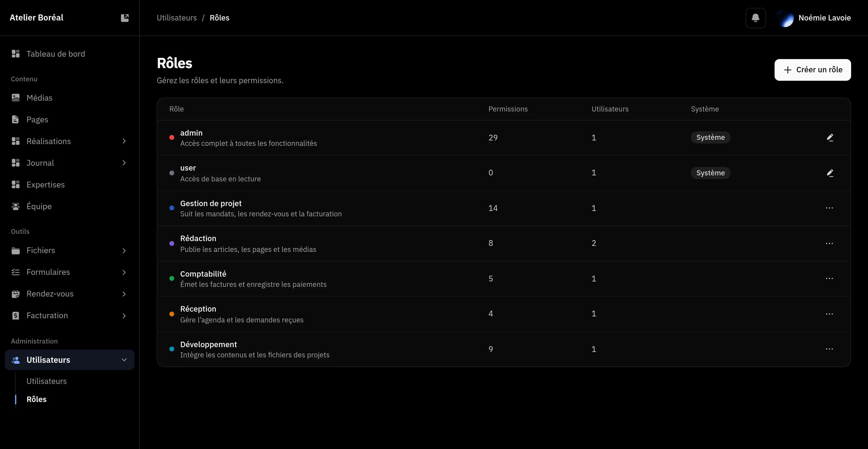This screenshot has width=868, height=449.
Task: Open the more options menu for Gestion de projet
Action: pyautogui.click(x=829, y=208)
